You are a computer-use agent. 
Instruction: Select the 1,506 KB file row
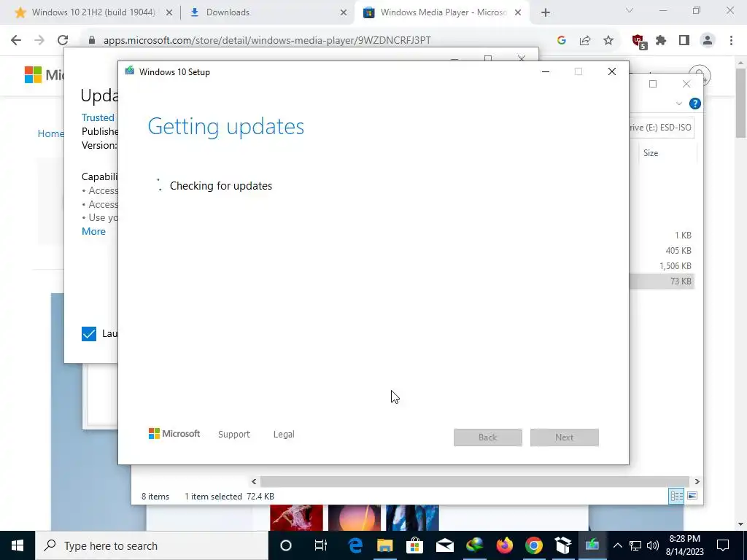(x=661, y=265)
